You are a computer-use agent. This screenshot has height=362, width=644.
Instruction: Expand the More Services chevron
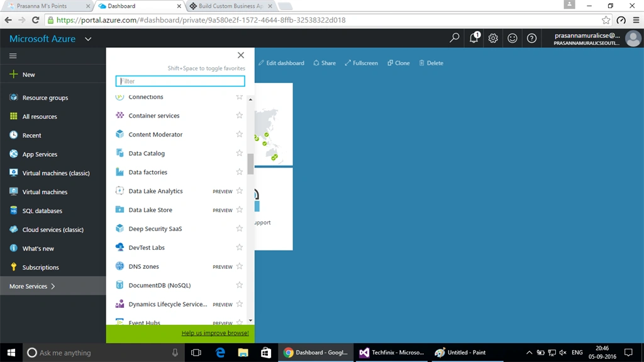[53, 286]
